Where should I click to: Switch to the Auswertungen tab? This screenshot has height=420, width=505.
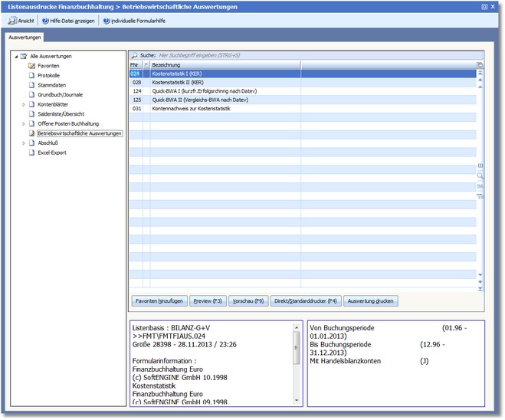click(25, 37)
